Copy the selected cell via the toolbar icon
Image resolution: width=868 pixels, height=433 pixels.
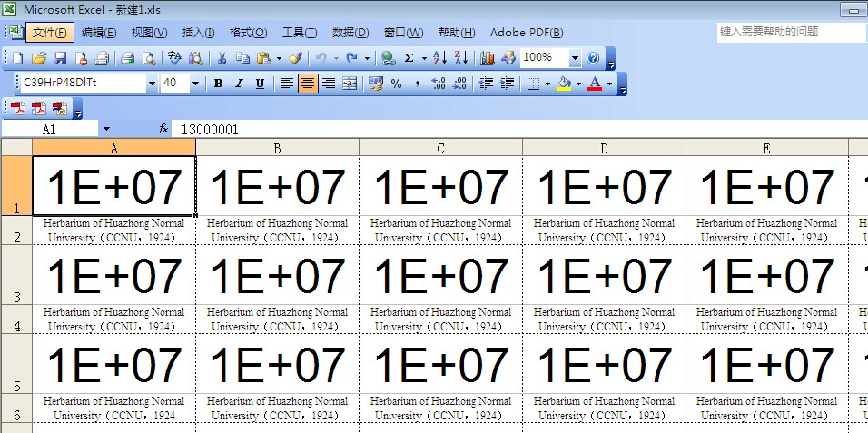coord(242,58)
